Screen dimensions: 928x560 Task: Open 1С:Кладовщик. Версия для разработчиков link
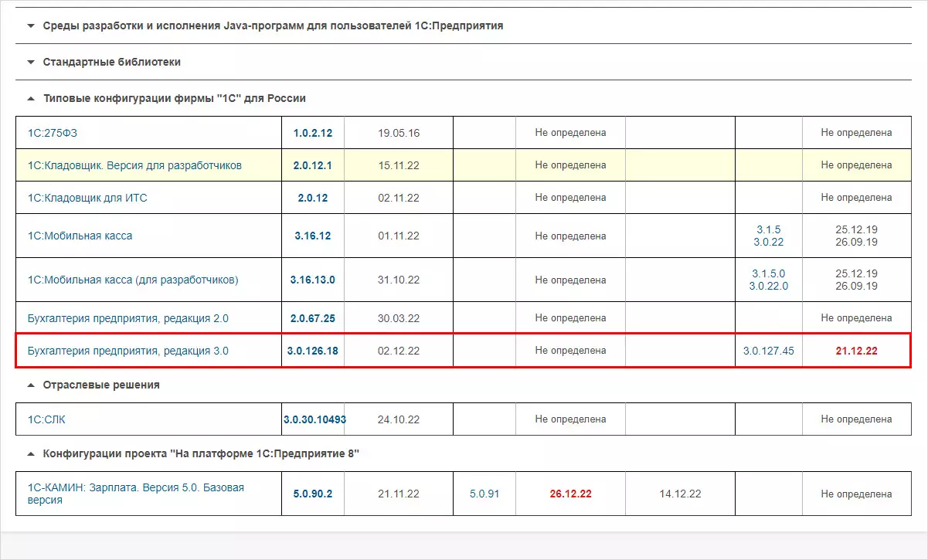pos(134,165)
